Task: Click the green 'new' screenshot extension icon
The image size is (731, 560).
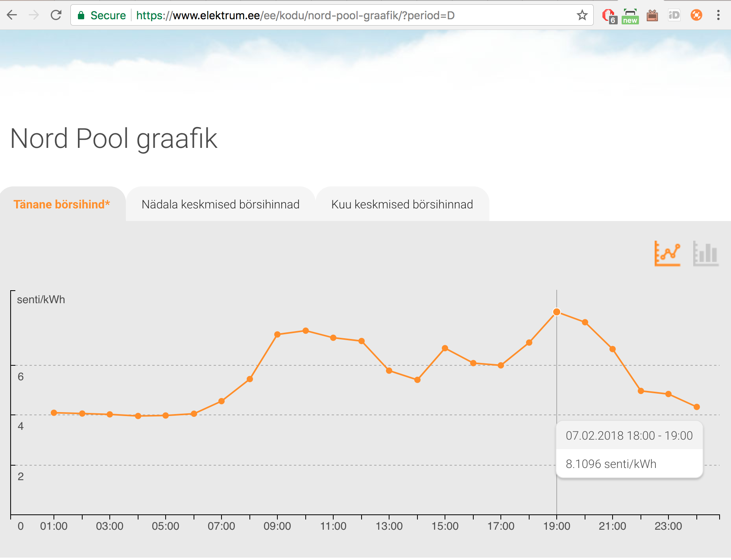Action: click(630, 16)
